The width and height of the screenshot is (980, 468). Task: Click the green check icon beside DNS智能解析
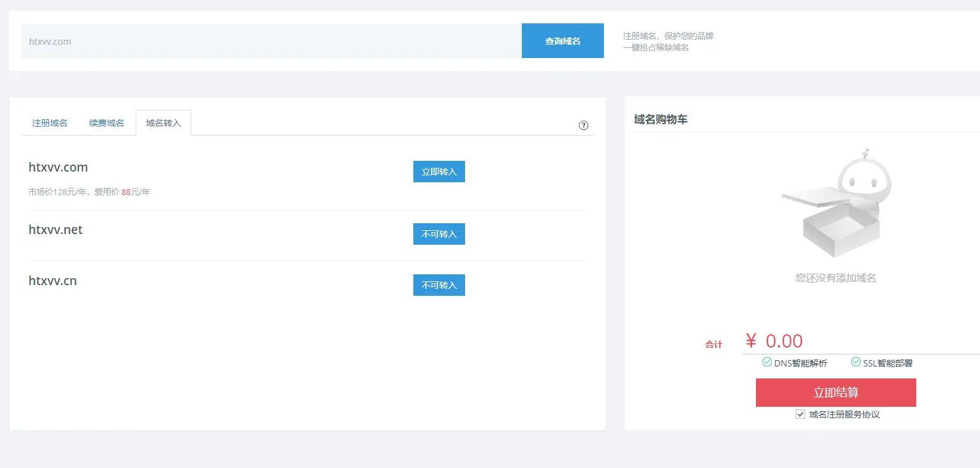point(767,362)
